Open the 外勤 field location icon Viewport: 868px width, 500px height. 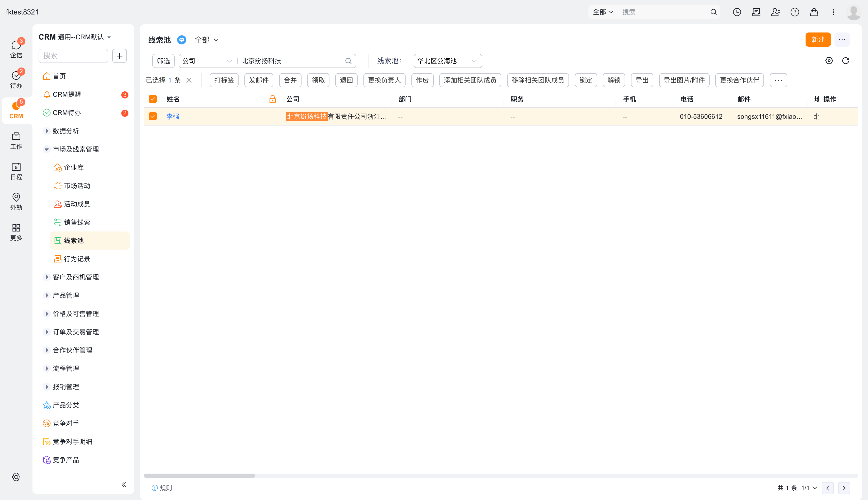(x=16, y=201)
